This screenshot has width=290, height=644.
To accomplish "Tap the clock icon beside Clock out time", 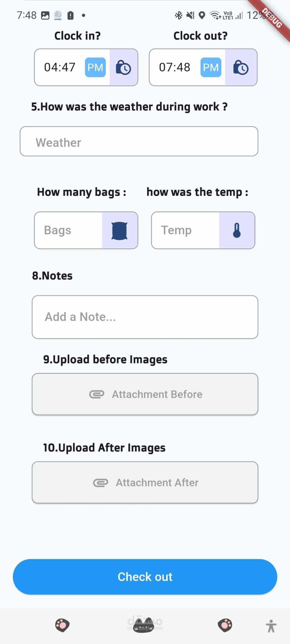I will 241,67.
